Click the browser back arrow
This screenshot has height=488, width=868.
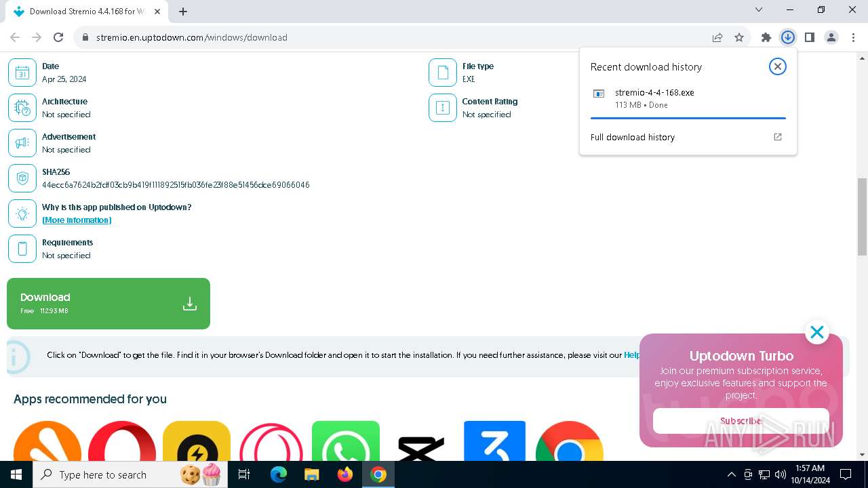click(x=15, y=37)
